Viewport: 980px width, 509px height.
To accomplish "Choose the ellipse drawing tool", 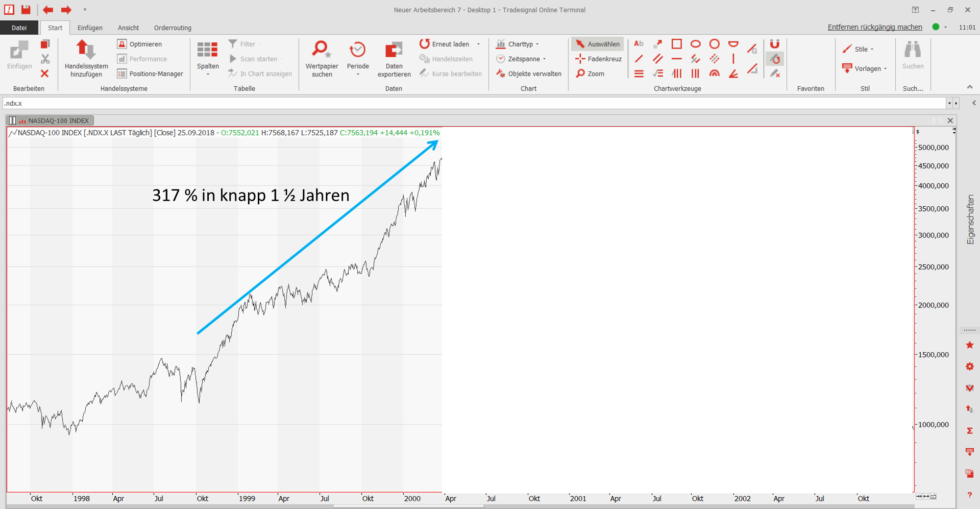I will [695, 44].
